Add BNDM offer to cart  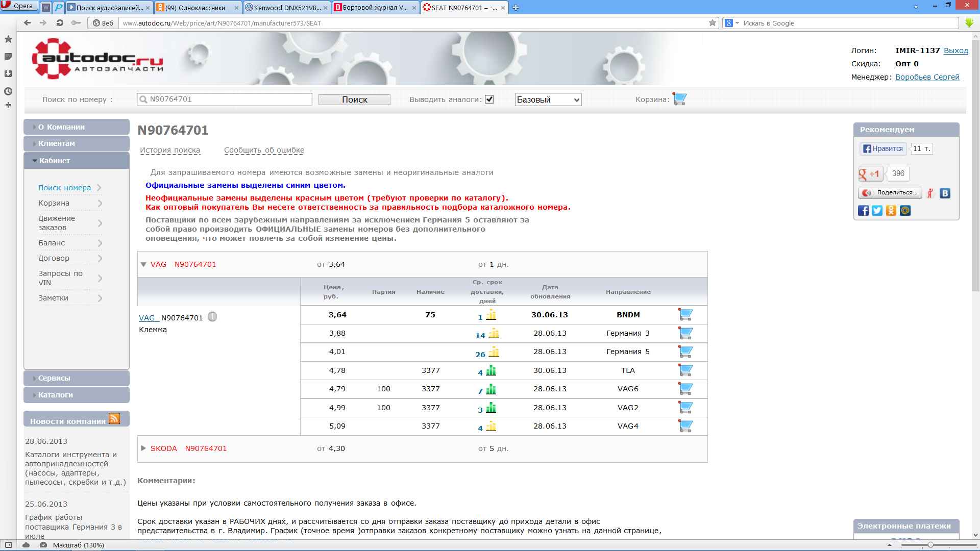pos(685,315)
